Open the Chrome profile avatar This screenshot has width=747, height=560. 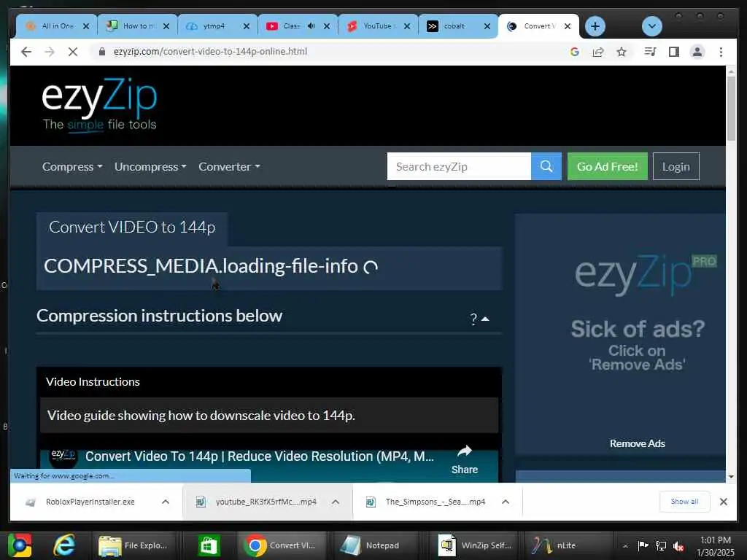point(697,52)
